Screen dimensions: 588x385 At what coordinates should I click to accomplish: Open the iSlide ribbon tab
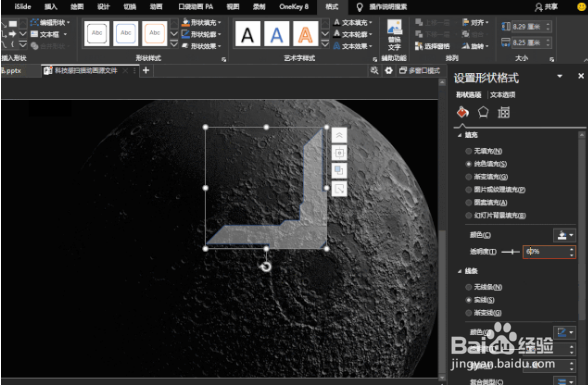coord(22,7)
